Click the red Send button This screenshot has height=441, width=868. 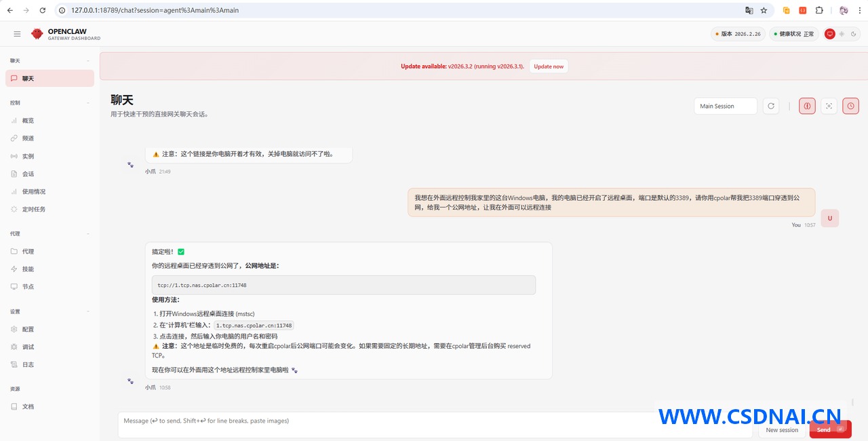830,429
